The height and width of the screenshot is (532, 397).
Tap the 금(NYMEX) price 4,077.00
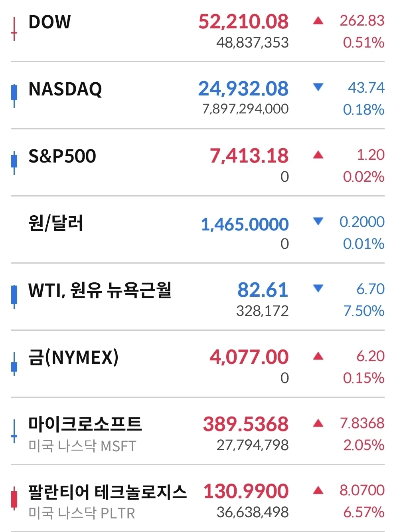[x=249, y=357]
